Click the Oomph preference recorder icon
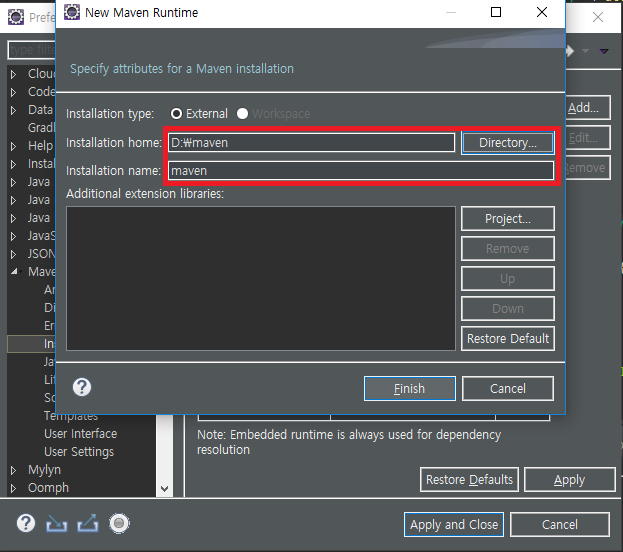 [119, 523]
